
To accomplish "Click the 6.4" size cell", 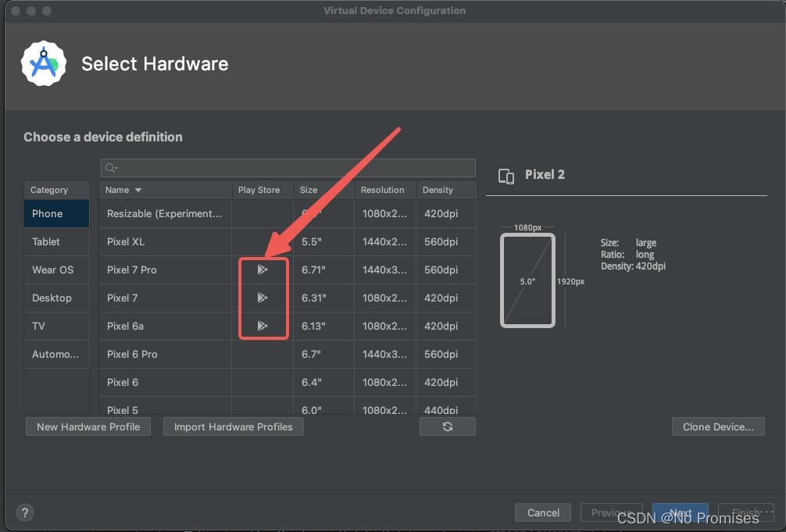I will [323, 382].
